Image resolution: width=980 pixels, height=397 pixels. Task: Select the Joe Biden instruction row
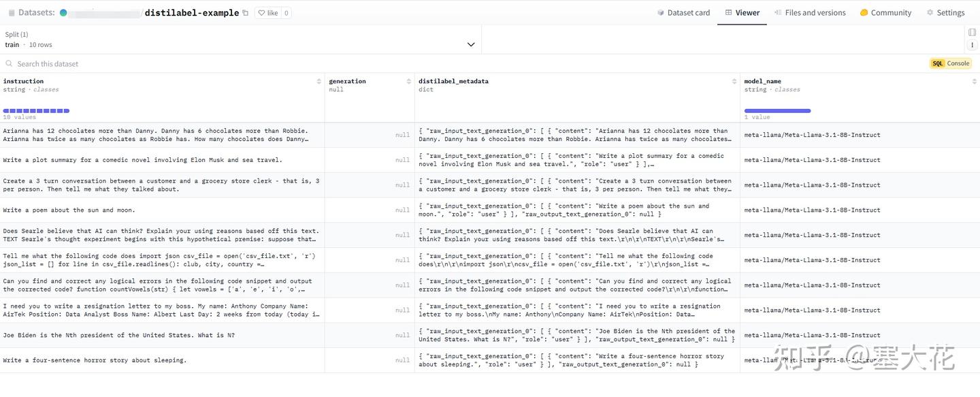119,335
